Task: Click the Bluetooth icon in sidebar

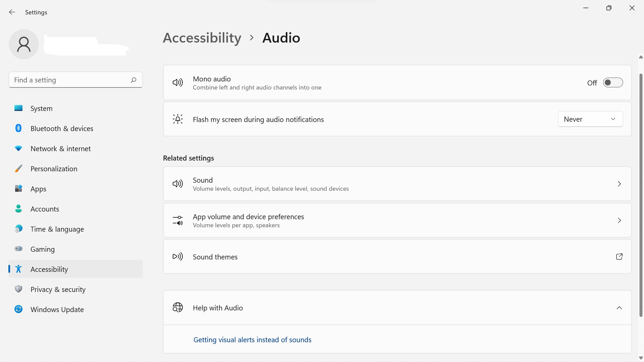Action: (18, 128)
